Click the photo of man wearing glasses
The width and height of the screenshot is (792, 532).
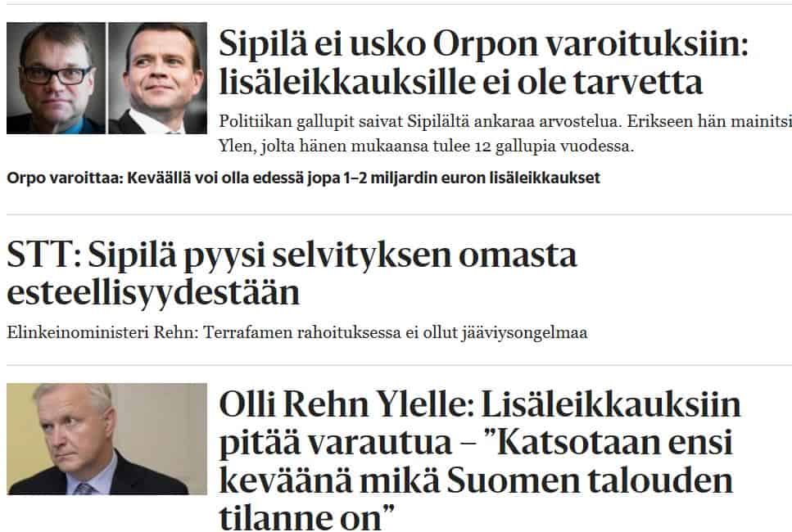pyautogui.click(x=56, y=78)
